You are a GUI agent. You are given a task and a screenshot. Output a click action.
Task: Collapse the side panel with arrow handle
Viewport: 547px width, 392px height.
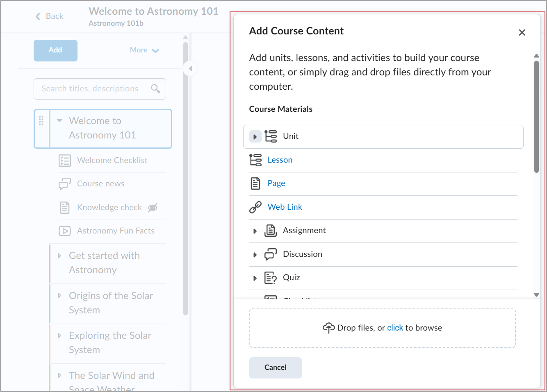click(190, 68)
